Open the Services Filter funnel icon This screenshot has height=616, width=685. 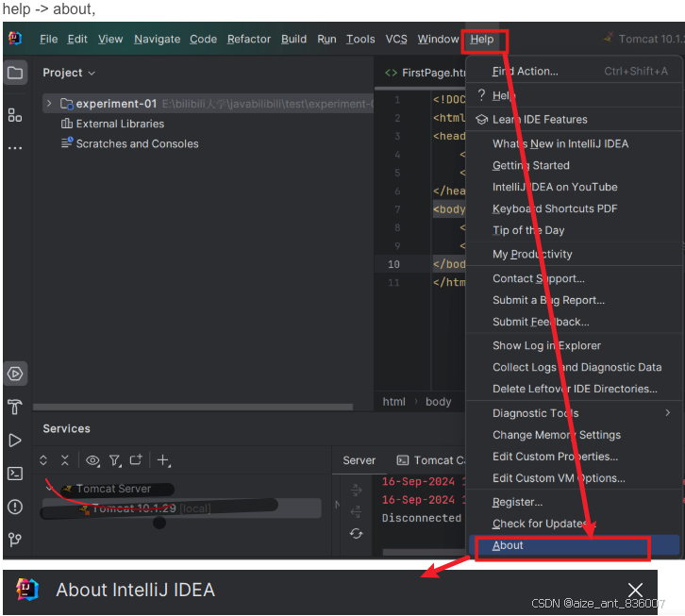pyautogui.click(x=115, y=460)
